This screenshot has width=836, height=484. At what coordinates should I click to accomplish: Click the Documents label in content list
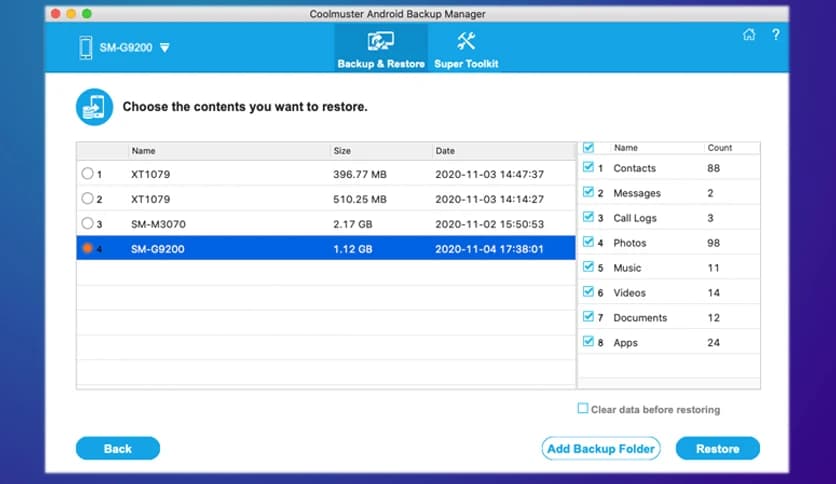point(640,318)
